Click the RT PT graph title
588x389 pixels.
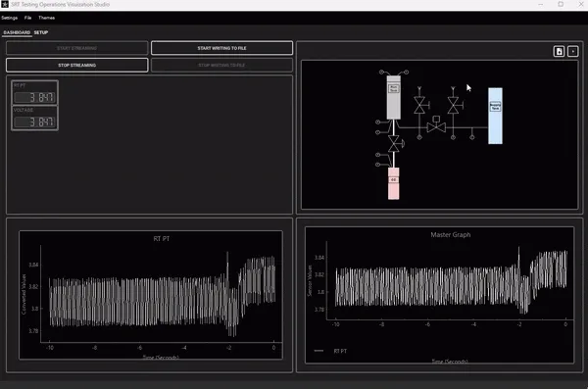[162, 238]
